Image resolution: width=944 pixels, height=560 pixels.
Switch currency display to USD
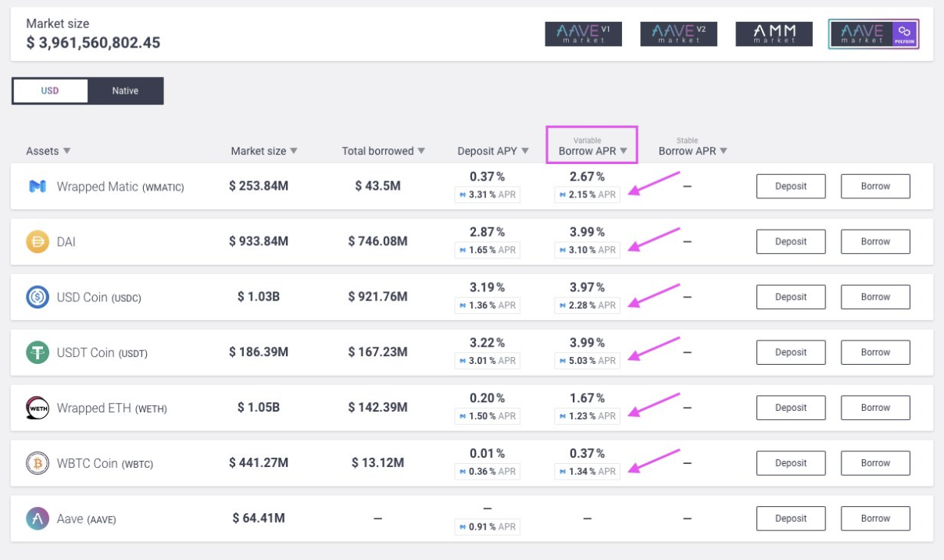click(x=50, y=91)
